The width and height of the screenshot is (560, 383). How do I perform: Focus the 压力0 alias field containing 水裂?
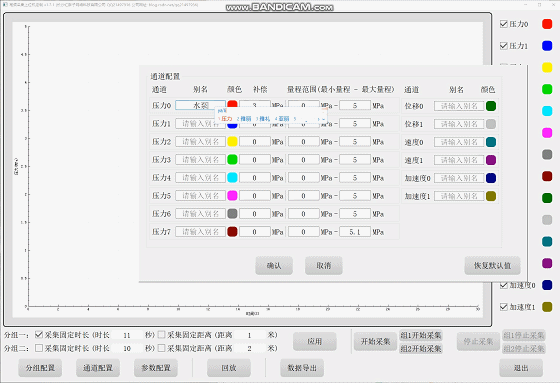(200, 105)
